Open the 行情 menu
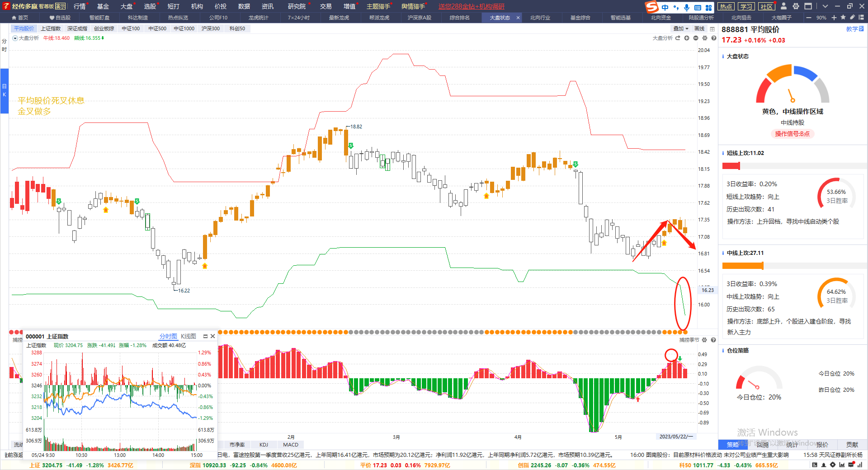This screenshot has height=470, width=868. (x=80, y=6)
